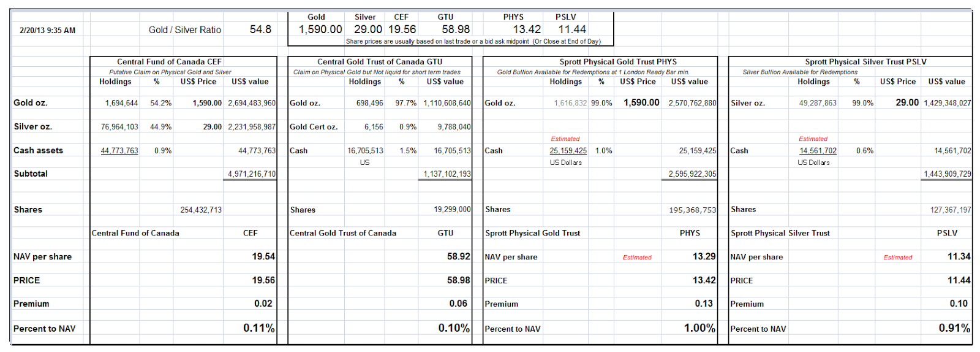Select the Central Fund of Canada CEF heading
This screenshot has height=352, width=980.
coord(170,62)
